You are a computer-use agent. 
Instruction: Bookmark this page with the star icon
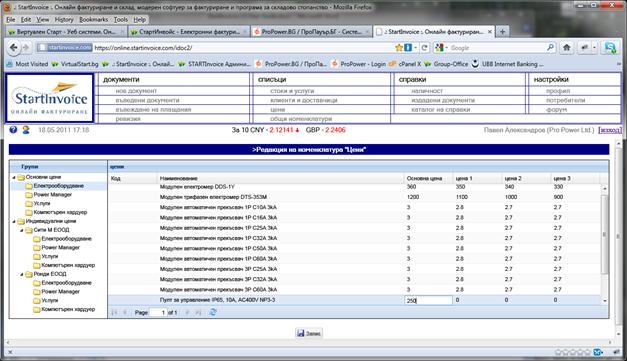(399, 48)
